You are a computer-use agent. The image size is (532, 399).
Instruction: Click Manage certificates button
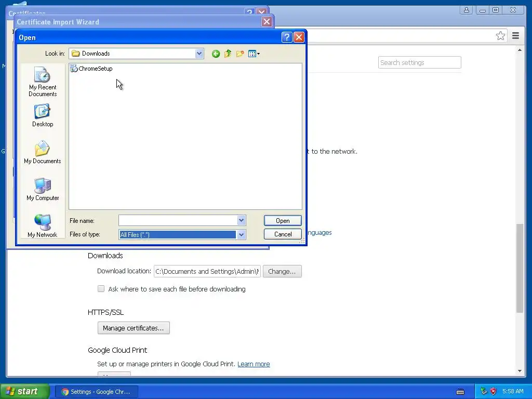(x=134, y=328)
